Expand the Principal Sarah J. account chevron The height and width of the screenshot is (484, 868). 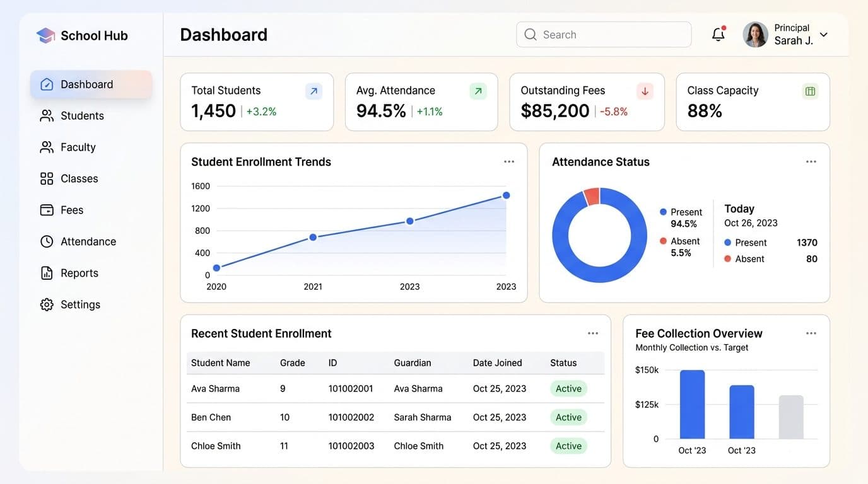pyautogui.click(x=823, y=35)
